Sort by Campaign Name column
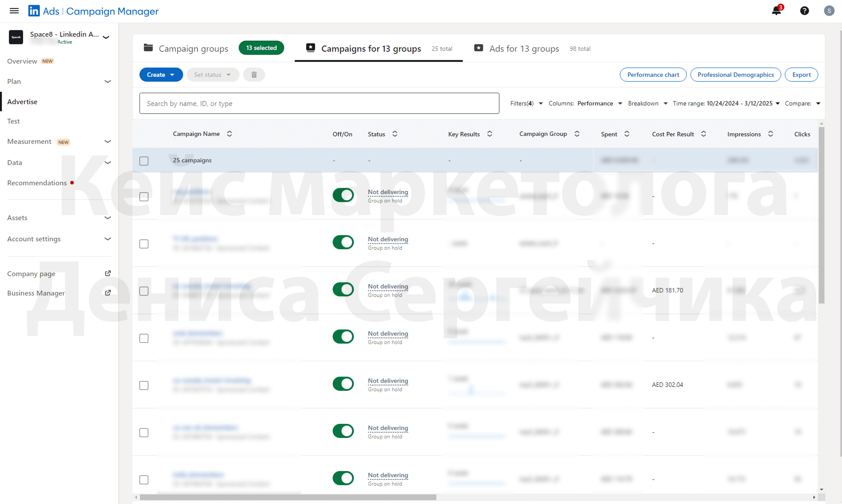 230,134
